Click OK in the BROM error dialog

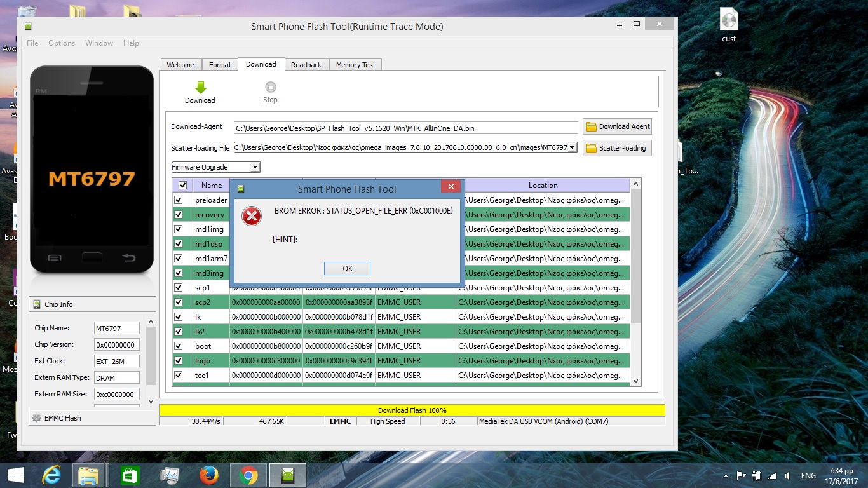tap(347, 269)
